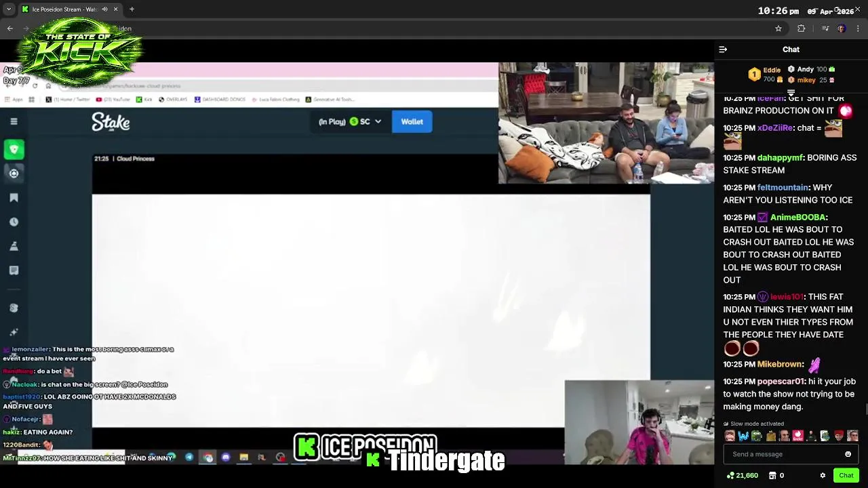Open Eddie's top gifter entry
The height and width of the screenshot is (488, 868).
tap(766, 75)
